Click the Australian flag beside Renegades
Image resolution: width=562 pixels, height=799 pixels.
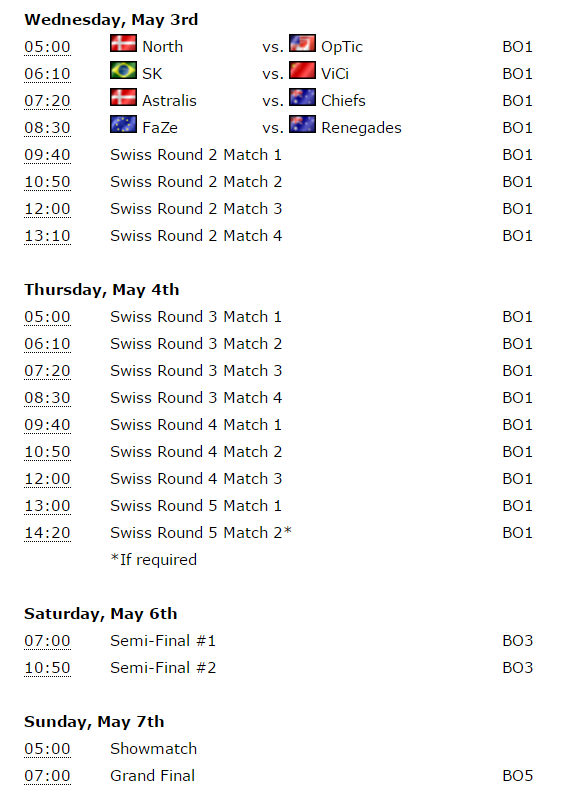click(302, 124)
